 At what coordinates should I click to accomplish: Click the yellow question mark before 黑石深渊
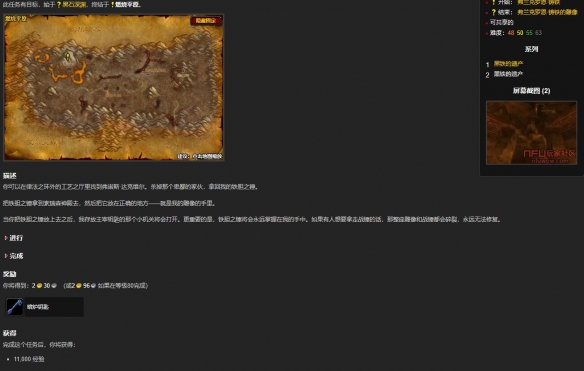point(59,5)
